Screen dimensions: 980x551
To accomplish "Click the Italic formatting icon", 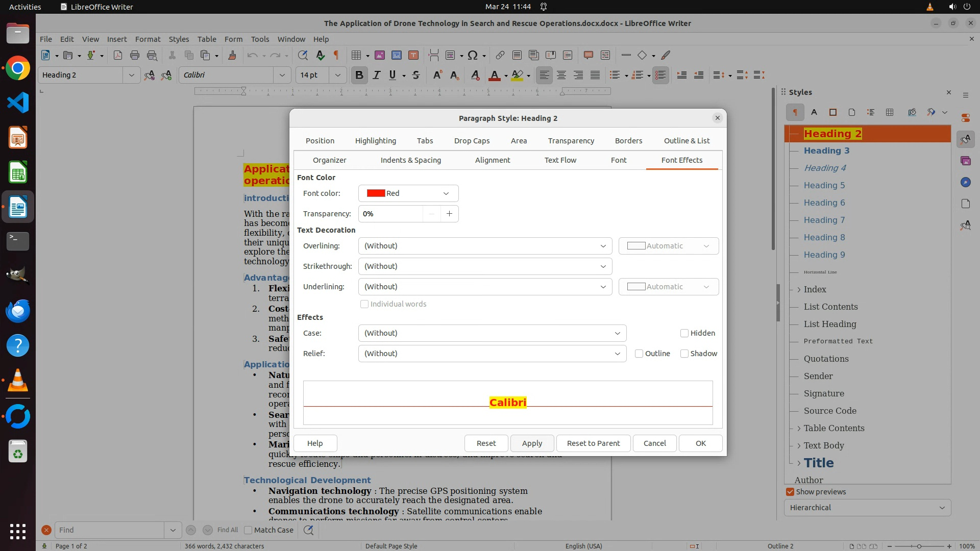I will [x=377, y=76].
